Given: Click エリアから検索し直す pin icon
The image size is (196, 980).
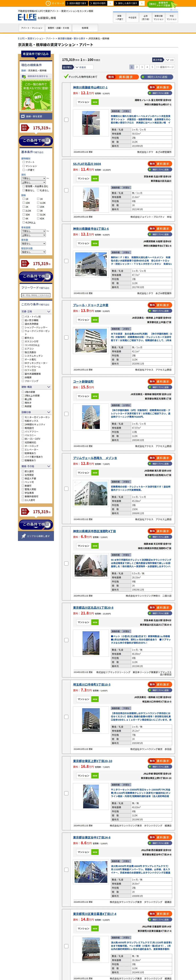Looking at the screenshot, I should [x=24, y=536].
